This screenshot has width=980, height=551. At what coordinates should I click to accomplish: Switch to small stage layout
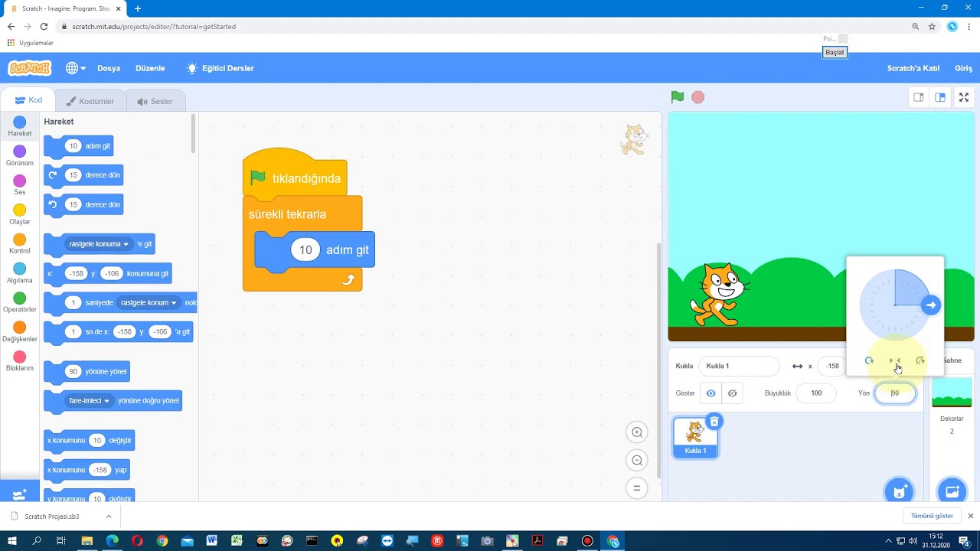[x=918, y=97]
